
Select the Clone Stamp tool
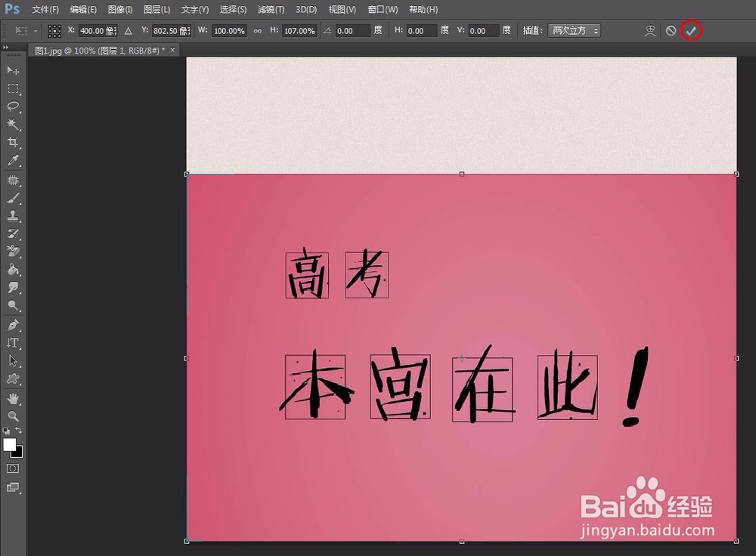pos(13,216)
